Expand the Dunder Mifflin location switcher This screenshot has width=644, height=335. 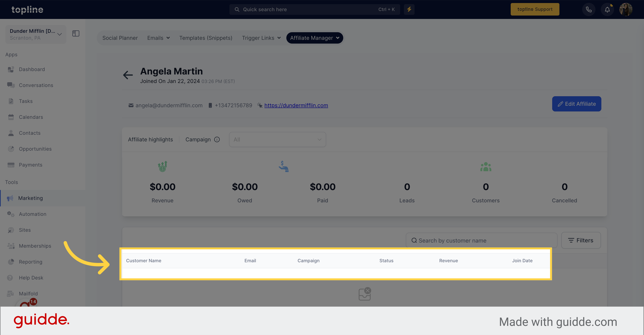(36, 34)
